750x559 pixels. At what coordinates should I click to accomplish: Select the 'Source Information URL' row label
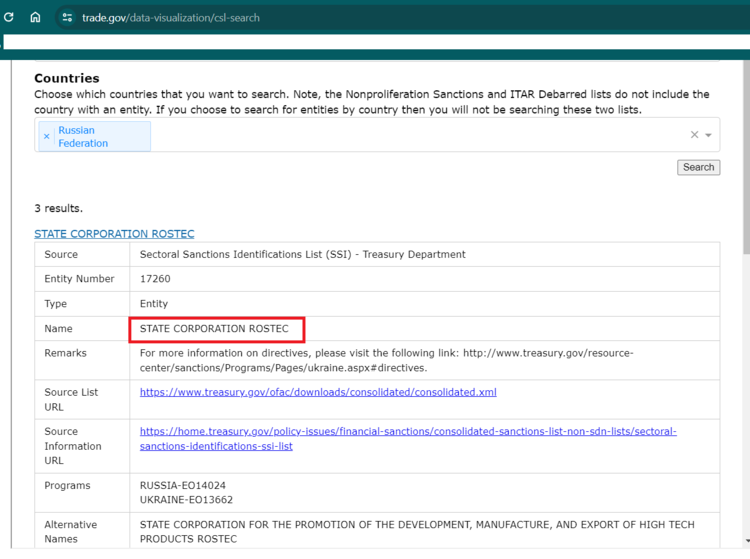point(73,446)
